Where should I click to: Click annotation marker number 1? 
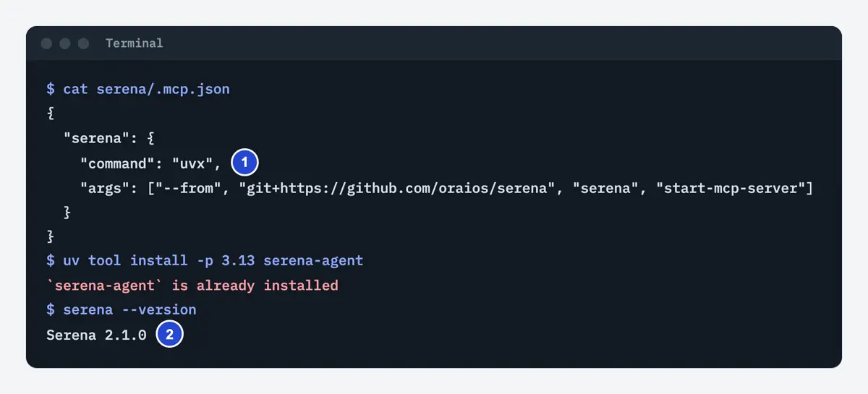244,163
